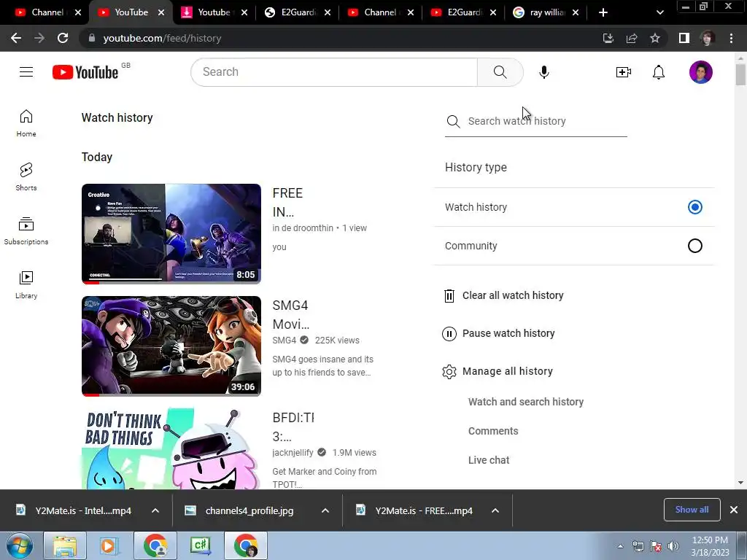747x560 pixels.
Task: Open Live chat history link
Action: click(x=489, y=460)
